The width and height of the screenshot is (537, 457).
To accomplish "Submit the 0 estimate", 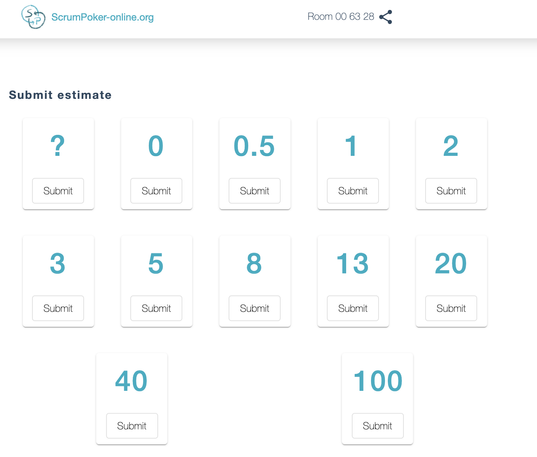I will coord(156,191).
